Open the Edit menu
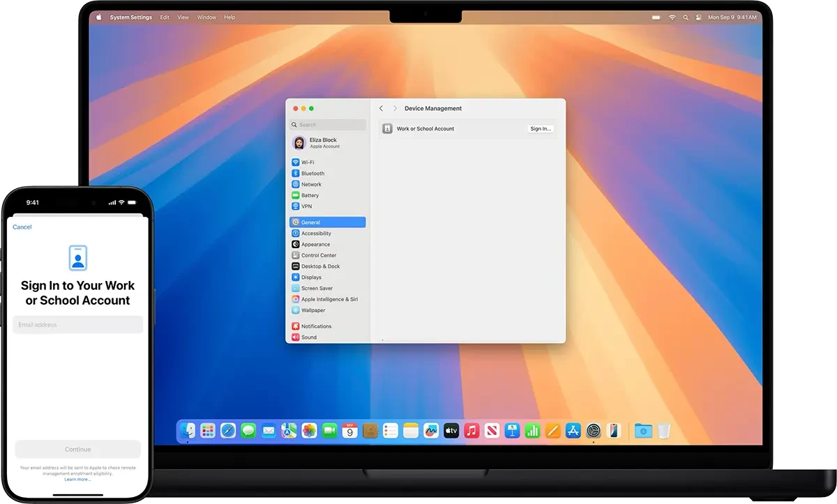837x504 pixels. tap(165, 17)
